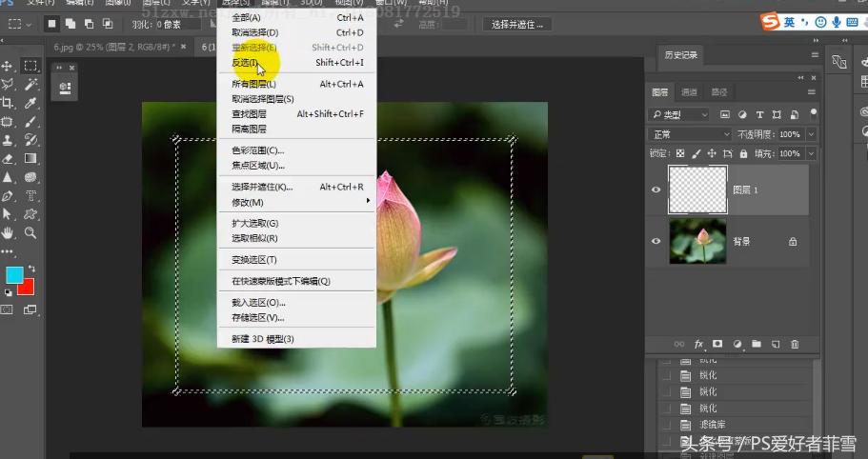Click the Intersect with selection icon
Screen dimensions: 868x459
coord(108,24)
